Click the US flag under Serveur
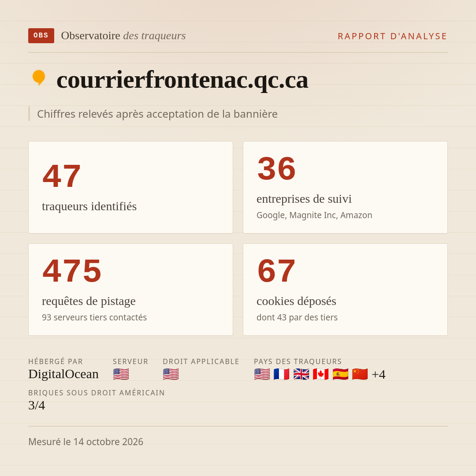This screenshot has height=476, width=476. coord(121,374)
